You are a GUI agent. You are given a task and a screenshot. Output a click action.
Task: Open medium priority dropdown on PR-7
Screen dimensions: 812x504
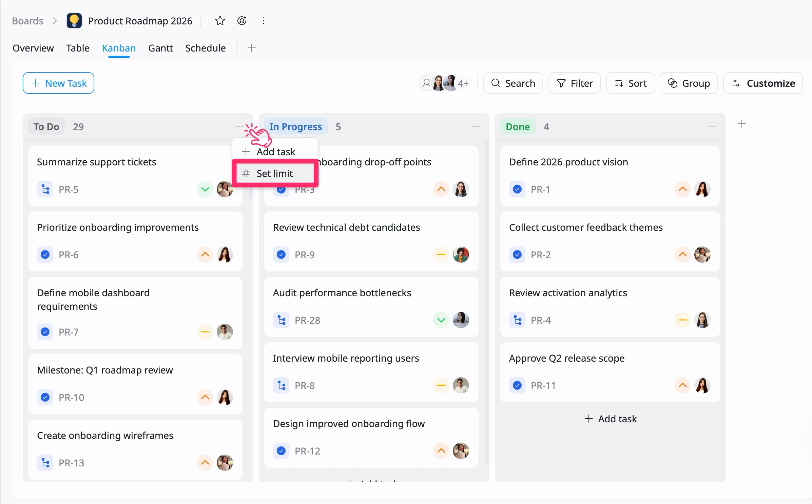pyautogui.click(x=205, y=332)
